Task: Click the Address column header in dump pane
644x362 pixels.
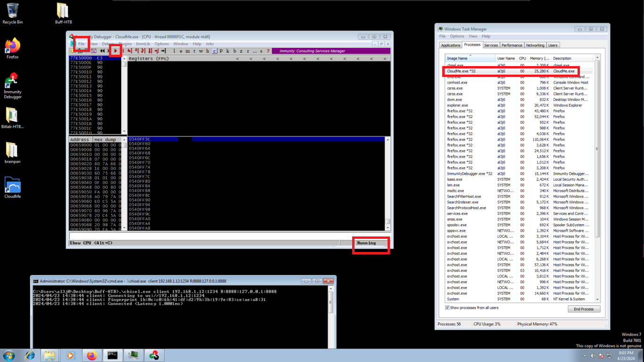Action: point(80,140)
